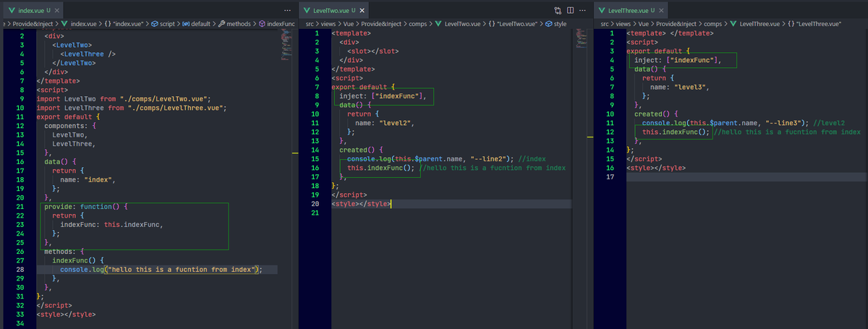Click 'this.indexFunc();' call in LevelThree.vue

[676, 132]
